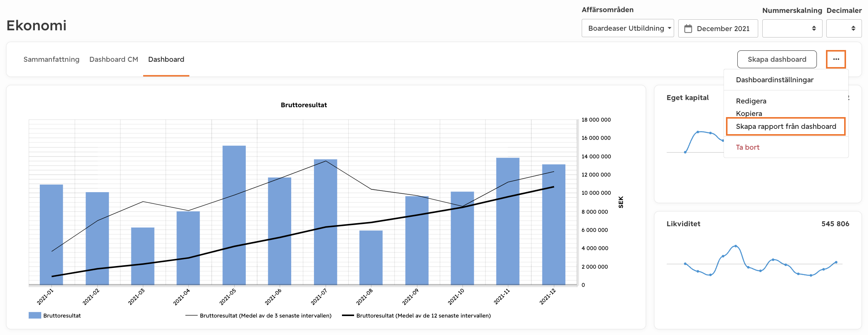Viewport: 868px width, 335px height.
Task: Switch to the Sammanfattning tab
Action: click(x=52, y=59)
